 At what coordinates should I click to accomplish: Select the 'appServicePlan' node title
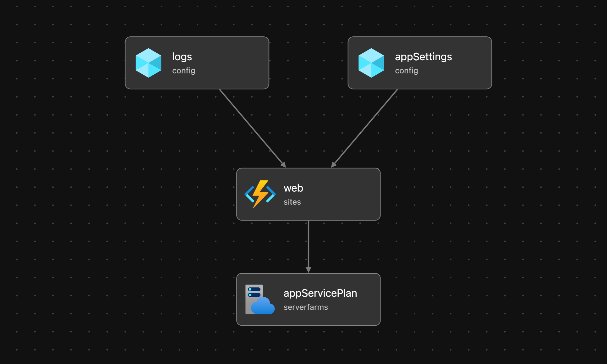(320, 293)
